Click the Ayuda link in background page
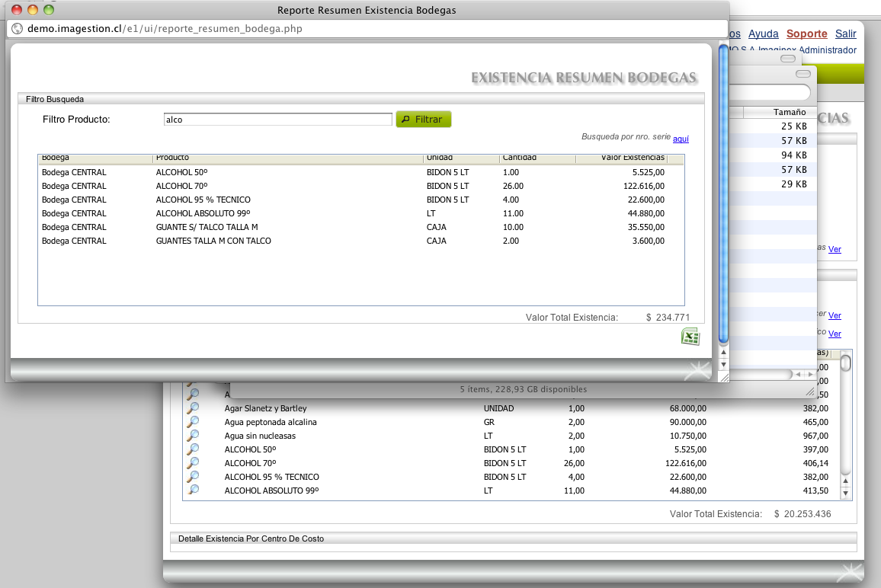 (x=763, y=34)
